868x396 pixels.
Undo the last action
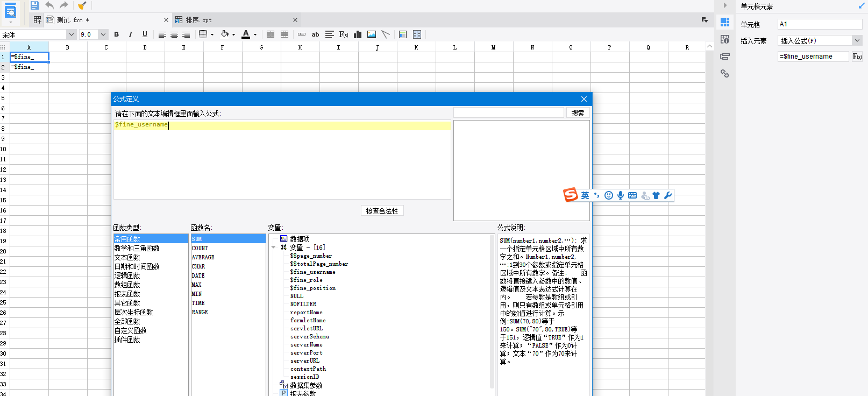(x=49, y=5)
